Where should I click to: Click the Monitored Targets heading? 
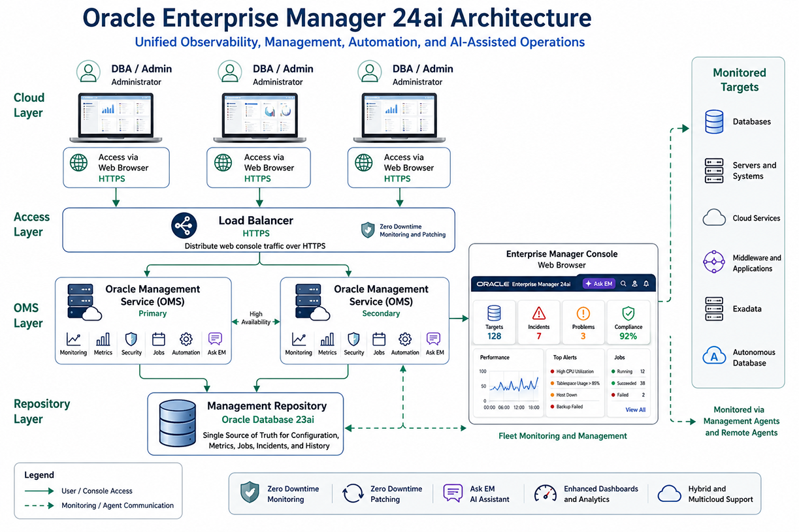[x=740, y=80]
